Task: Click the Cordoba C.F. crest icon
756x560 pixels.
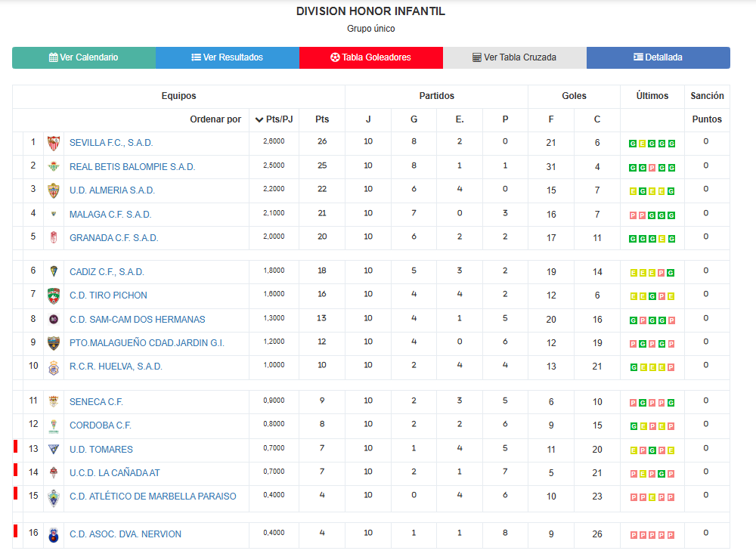Action: click(54, 425)
